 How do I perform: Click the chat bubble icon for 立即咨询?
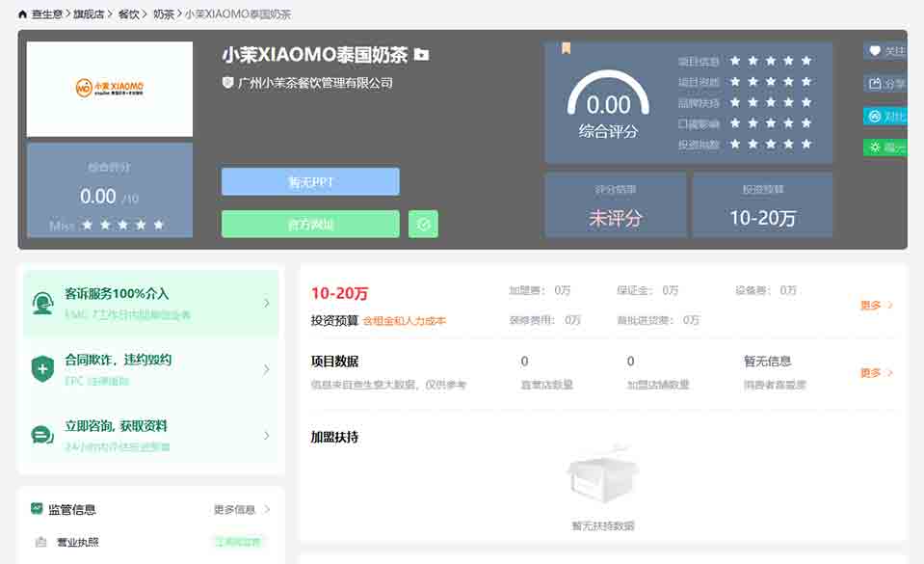[42, 435]
